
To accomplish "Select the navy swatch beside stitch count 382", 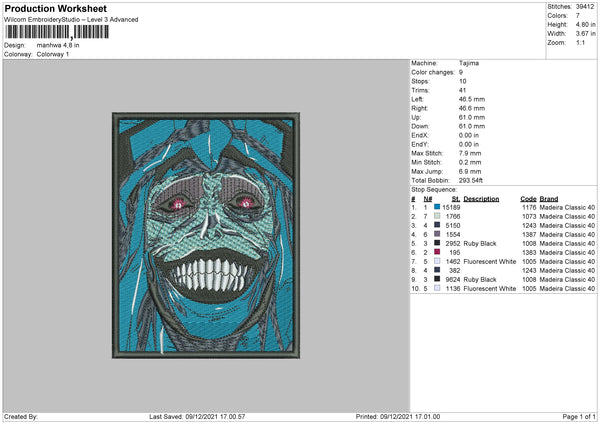I will click(x=437, y=270).
